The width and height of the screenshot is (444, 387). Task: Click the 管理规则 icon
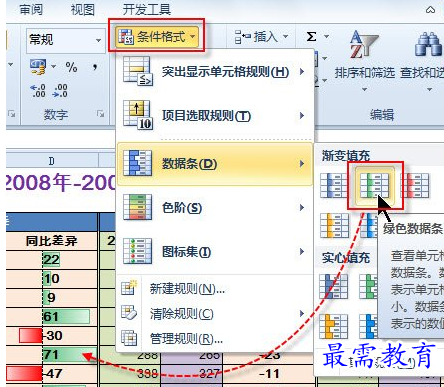(x=129, y=338)
